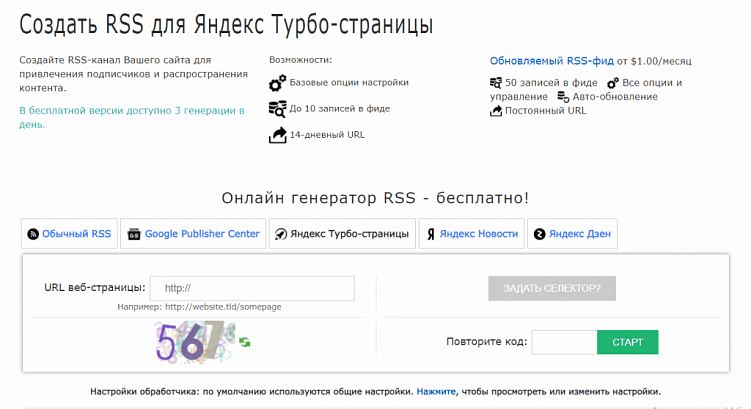Click the Авто-обновление text
Image resolution: width=751 pixels, height=409 pixels.
coord(615,97)
